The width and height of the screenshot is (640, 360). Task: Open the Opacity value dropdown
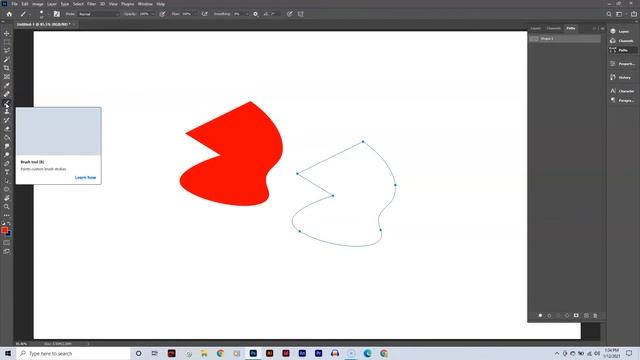(x=153, y=14)
